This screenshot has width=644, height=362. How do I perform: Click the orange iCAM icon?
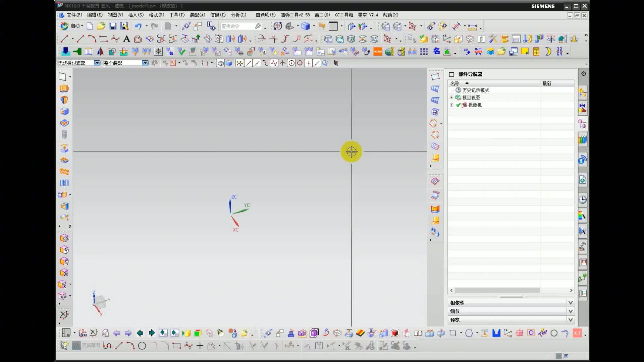(378, 52)
